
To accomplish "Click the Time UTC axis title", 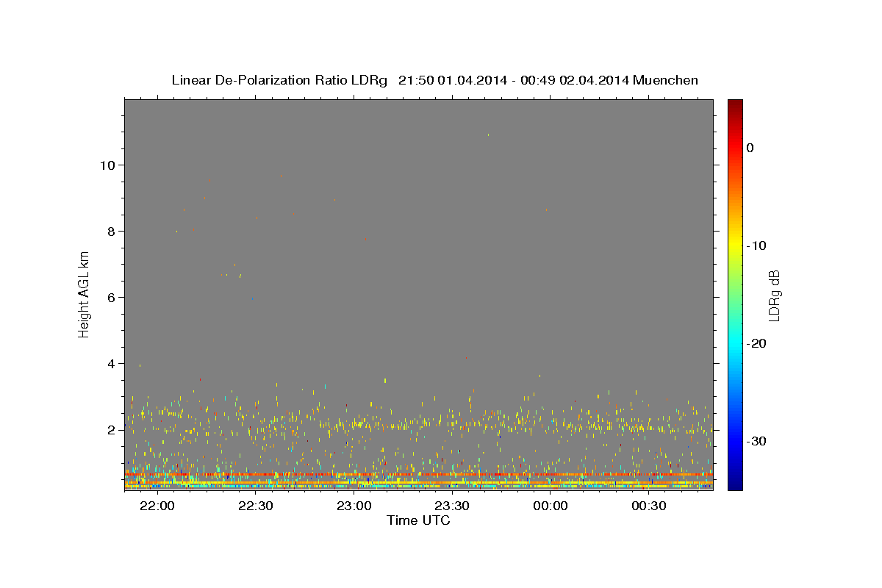I will (x=418, y=520).
